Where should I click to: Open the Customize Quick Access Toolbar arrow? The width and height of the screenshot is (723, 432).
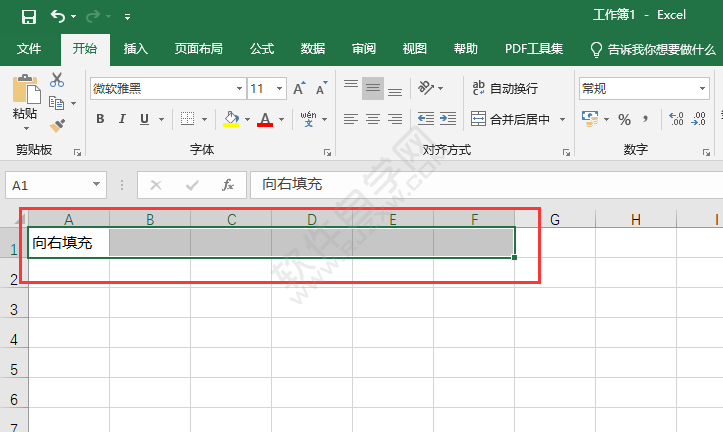click(127, 17)
